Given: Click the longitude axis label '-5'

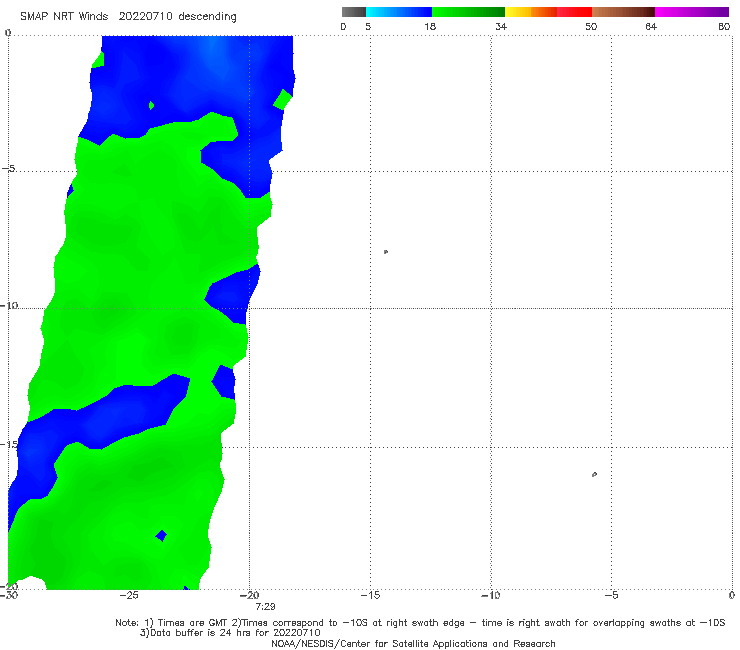Looking at the screenshot, I should tap(611, 595).
